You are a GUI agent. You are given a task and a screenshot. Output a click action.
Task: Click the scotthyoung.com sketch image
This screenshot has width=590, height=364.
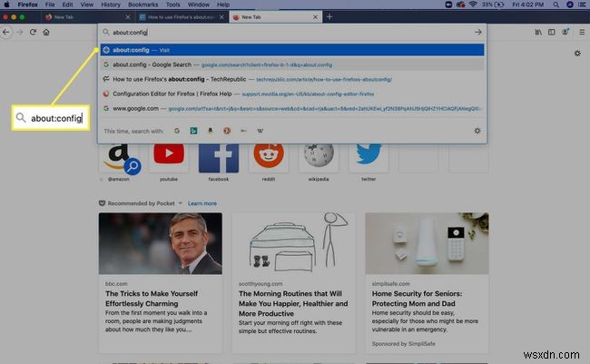[x=293, y=243]
